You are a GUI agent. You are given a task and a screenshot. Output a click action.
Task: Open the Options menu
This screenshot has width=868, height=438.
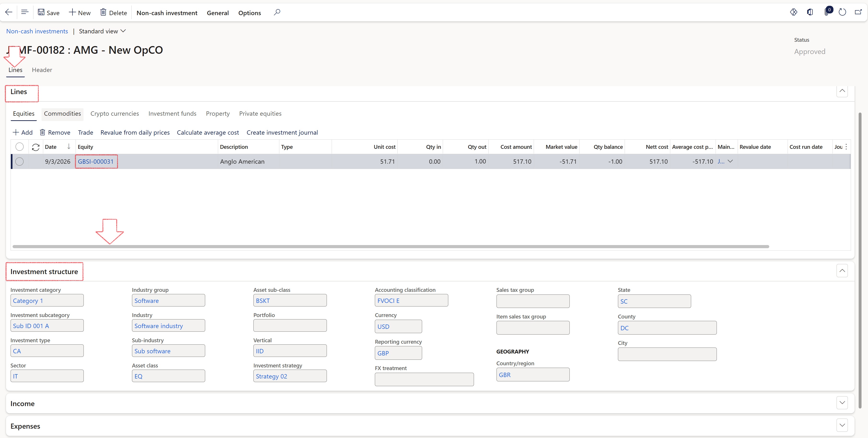point(249,13)
